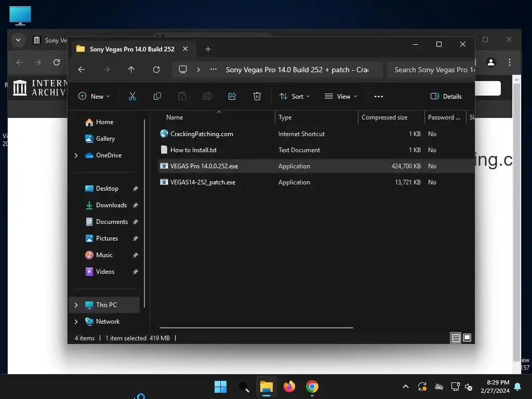Click the Password column header
This screenshot has height=399, width=532.
[445, 117]
